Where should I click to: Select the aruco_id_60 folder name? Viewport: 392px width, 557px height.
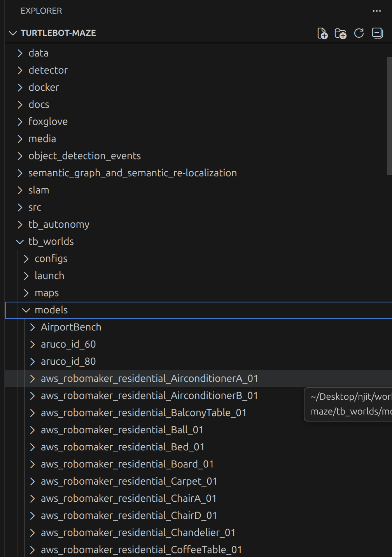(68, 344)
